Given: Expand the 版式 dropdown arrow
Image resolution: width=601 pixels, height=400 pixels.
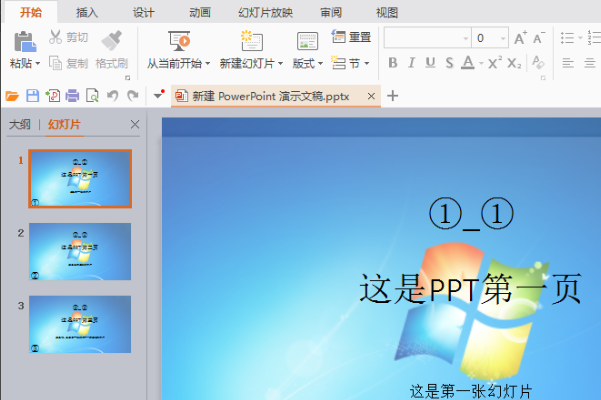Looking at the screenshot, I should (320, 63).
